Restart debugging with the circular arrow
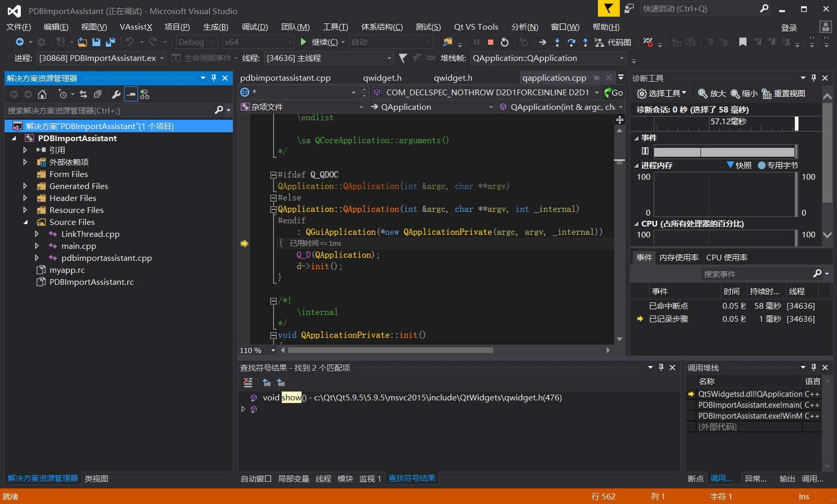The image size is (837, 504). pyautogui.click(x=504, y=42)
